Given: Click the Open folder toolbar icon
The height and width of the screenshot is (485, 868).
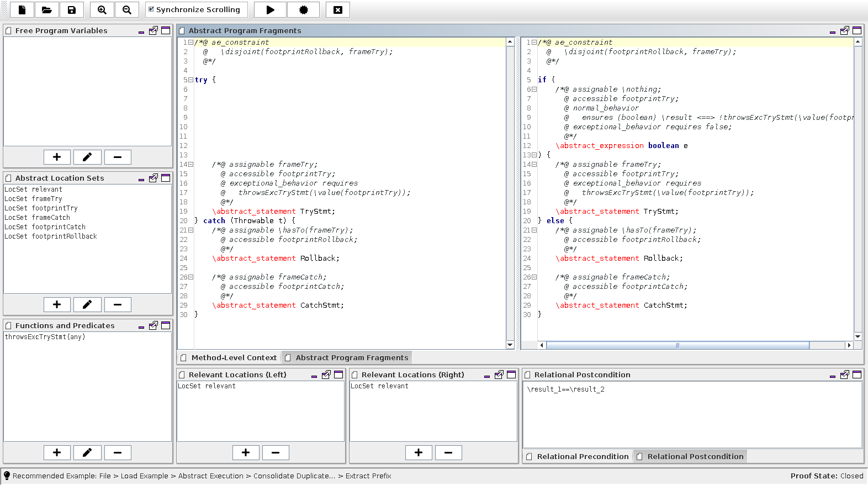Looking at the screenshot, I should [x=47, y=10].
